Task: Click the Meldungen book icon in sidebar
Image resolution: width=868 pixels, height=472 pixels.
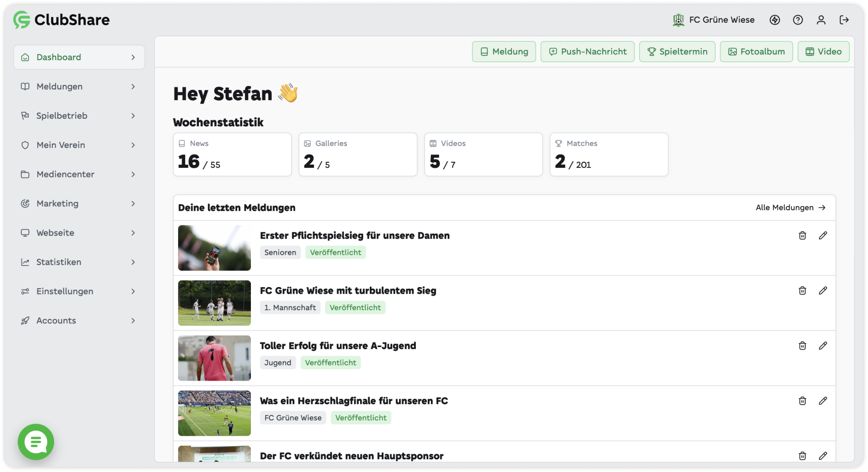Action: [x=25, y=86]
